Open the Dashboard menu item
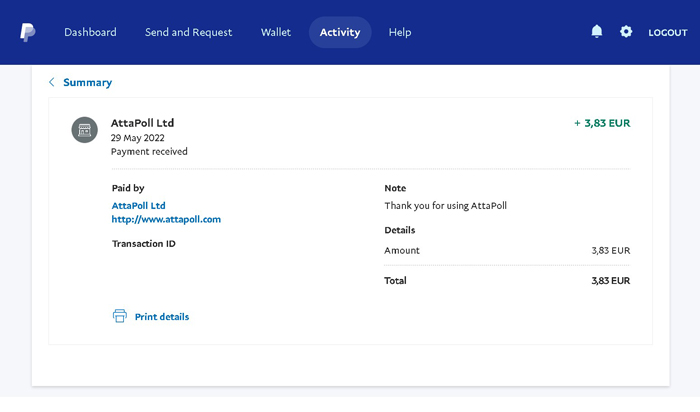Viewport: 700px width, 412px height. coord(90,32)
